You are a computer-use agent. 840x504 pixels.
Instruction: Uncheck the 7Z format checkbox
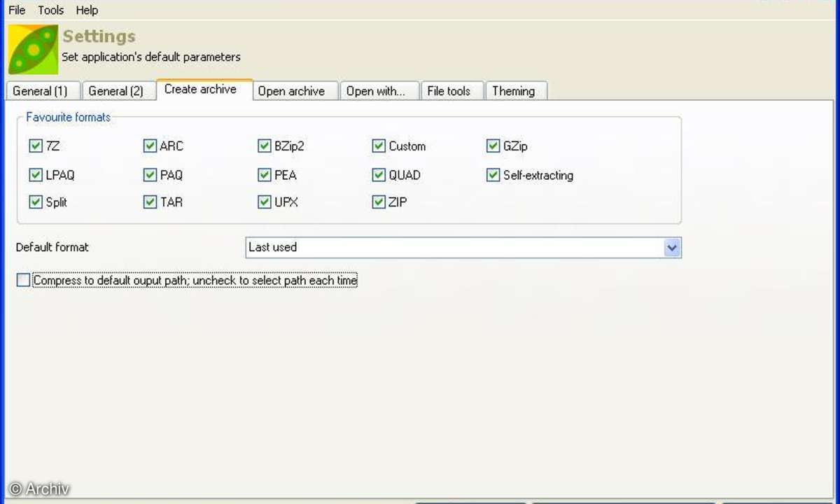click(36, 146)
